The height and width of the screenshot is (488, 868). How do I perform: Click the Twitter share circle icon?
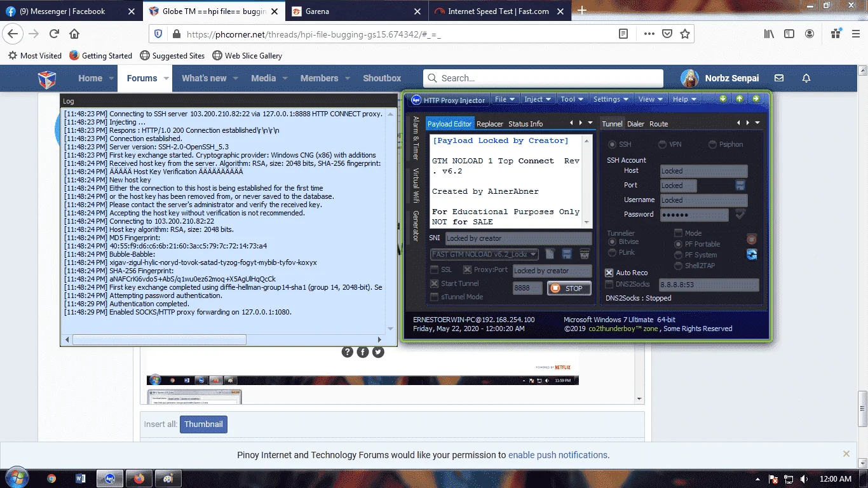(x=378, y=352)
